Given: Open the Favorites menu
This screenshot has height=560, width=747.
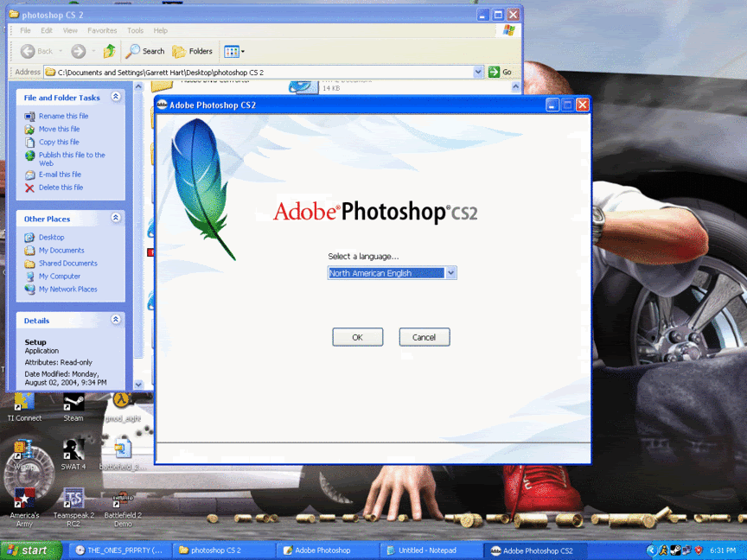Looking at the screenshot, I should pos(102,30).
